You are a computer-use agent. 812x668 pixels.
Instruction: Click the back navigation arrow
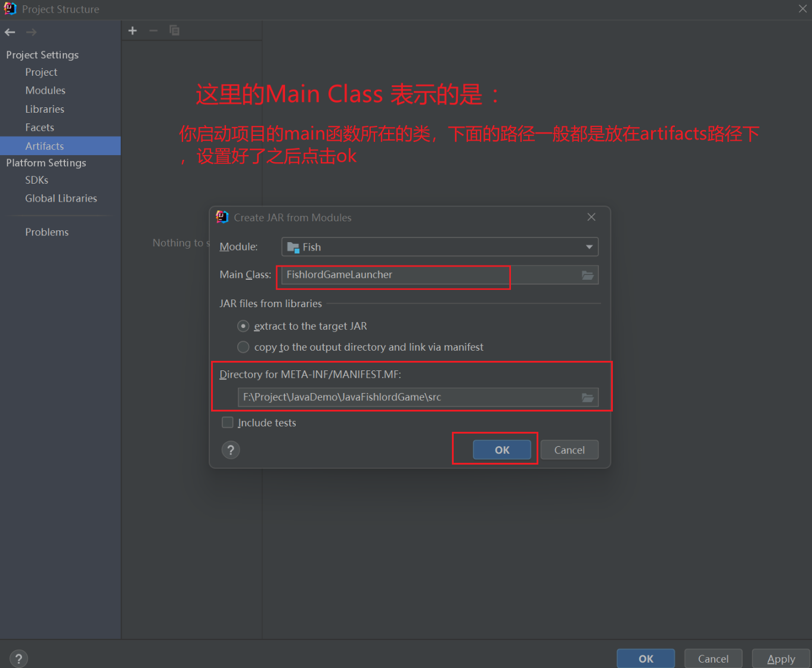[10, 32]
